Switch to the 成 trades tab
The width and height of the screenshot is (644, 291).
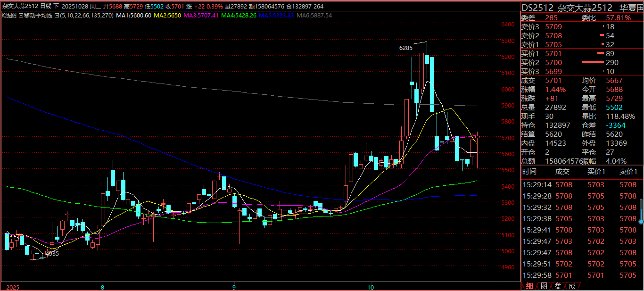coord(572,286)
